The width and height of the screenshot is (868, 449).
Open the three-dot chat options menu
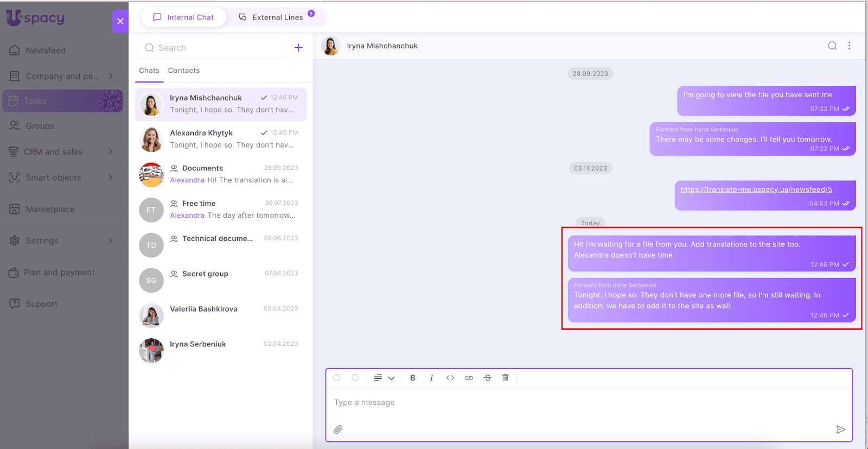pyautogui.click(x=850, y=46)
